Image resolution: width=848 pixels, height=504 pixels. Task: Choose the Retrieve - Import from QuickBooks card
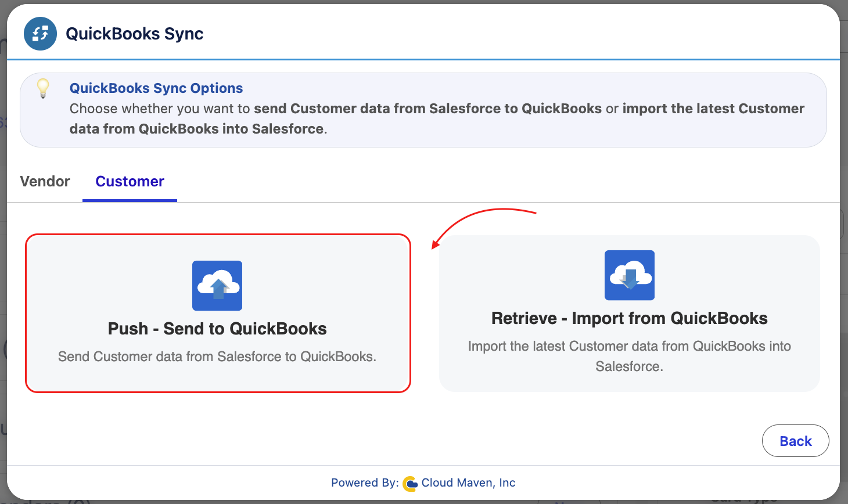point(630,314)
